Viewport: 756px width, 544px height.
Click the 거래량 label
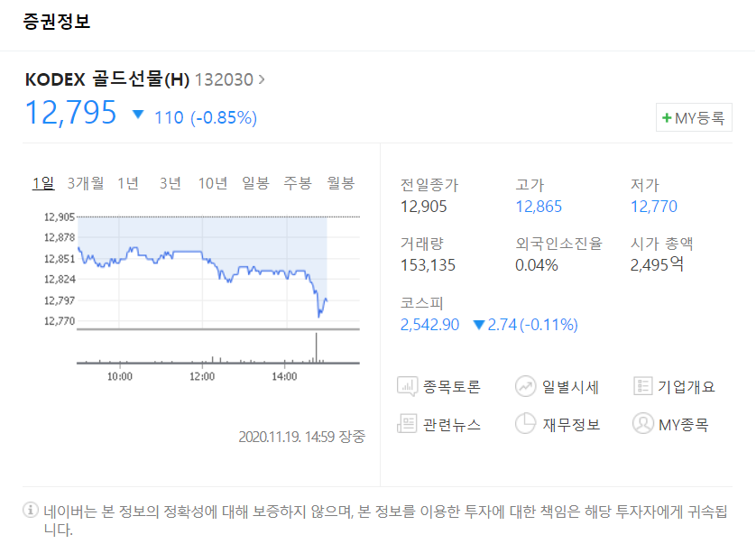pos(422,244)
